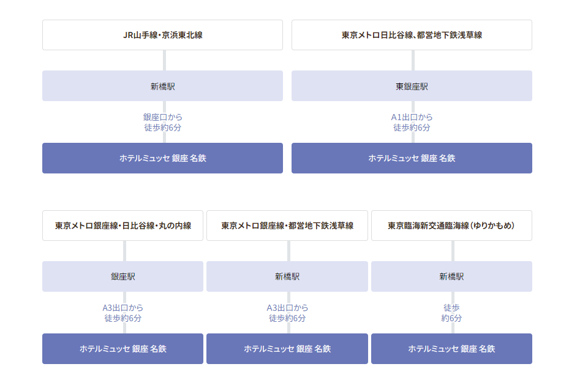Screen dimensions: 588x380
Task: Click ホテルミュッセ 銀座 名鉄 below 銀座口 route
Action: click(x=162, y=158)
